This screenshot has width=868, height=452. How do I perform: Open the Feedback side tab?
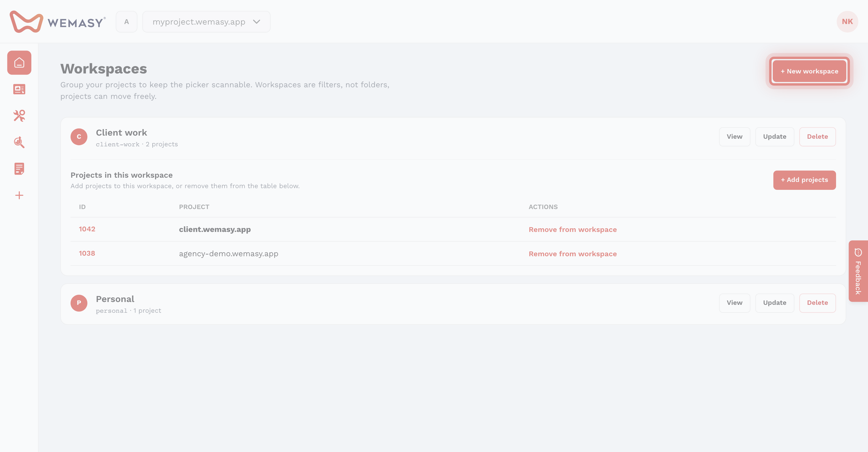(x=858, y=271)
